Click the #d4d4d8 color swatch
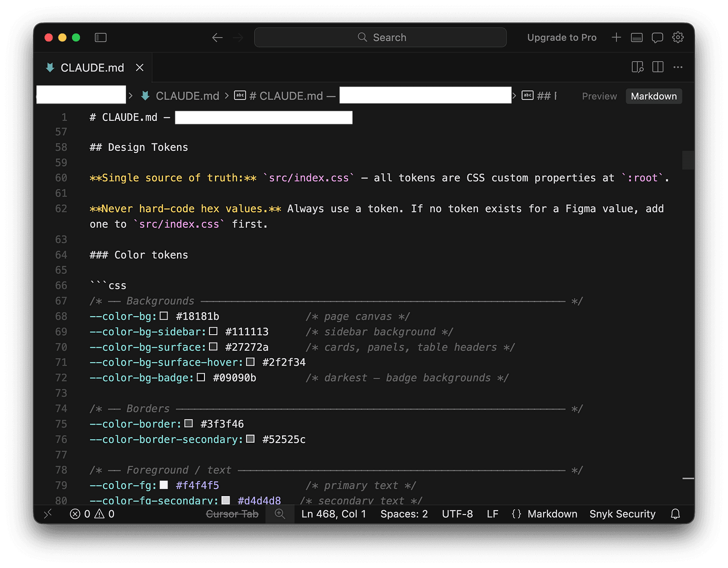 click(225, 500)
